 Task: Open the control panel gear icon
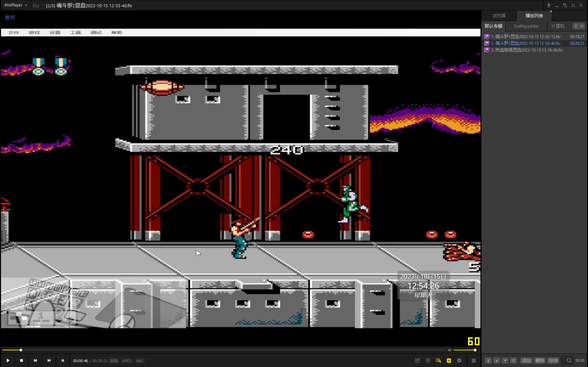pyautogui.click(x=459, y=360)
